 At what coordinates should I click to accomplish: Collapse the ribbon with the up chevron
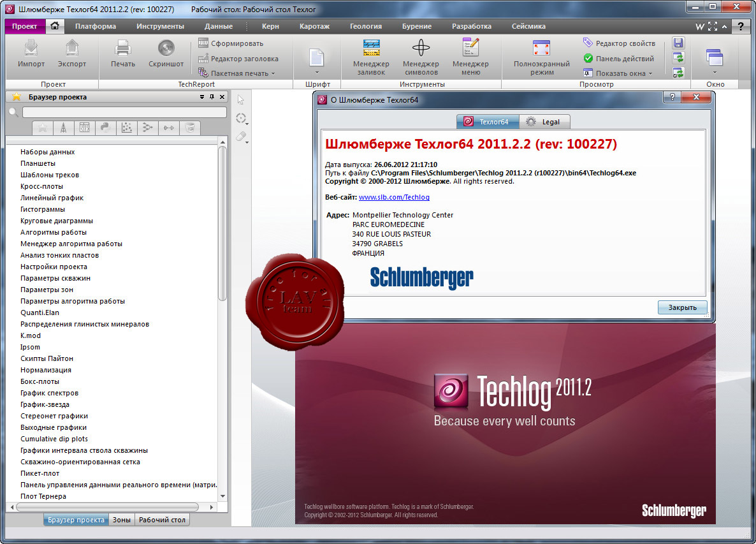coord(724,27)
